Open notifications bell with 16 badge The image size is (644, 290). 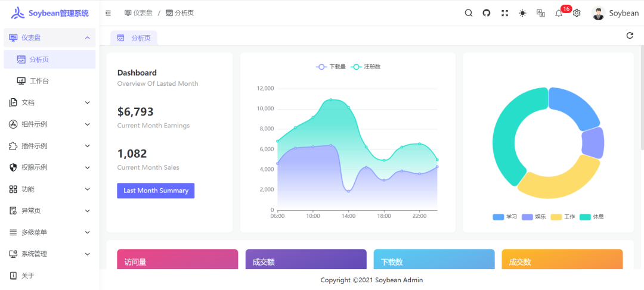pos(559,13)
